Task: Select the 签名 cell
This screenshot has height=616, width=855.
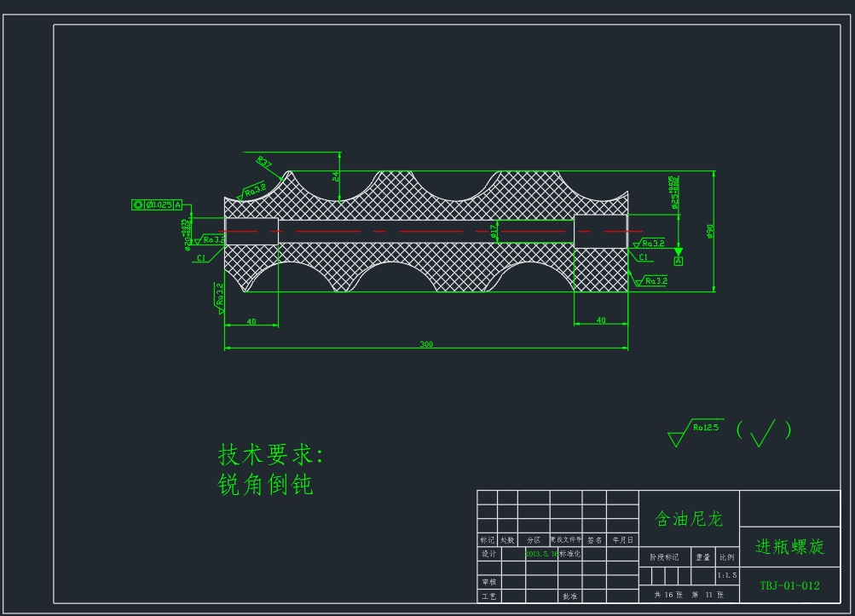Action: click(594, 539)
